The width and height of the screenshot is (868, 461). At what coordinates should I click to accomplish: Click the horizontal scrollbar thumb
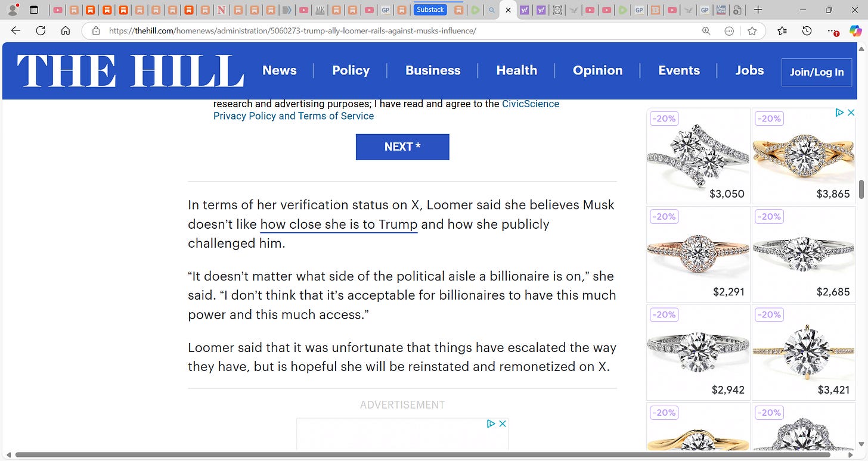tap(422, 456)
